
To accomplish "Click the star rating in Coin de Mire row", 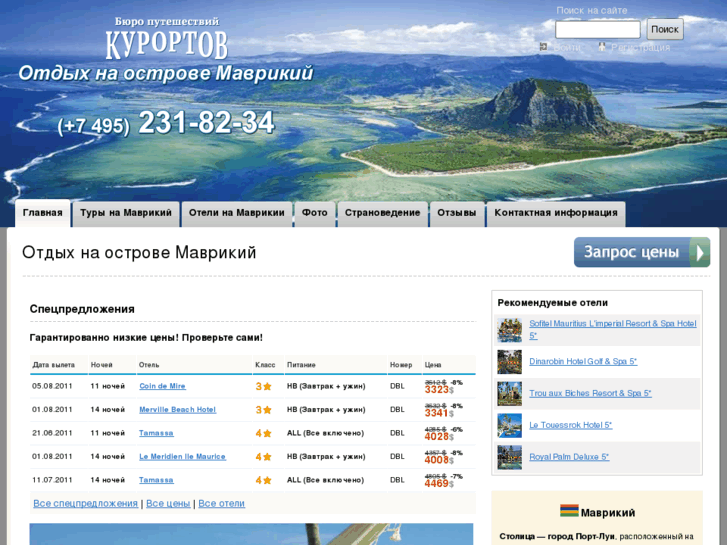I will tap(263, 386).
